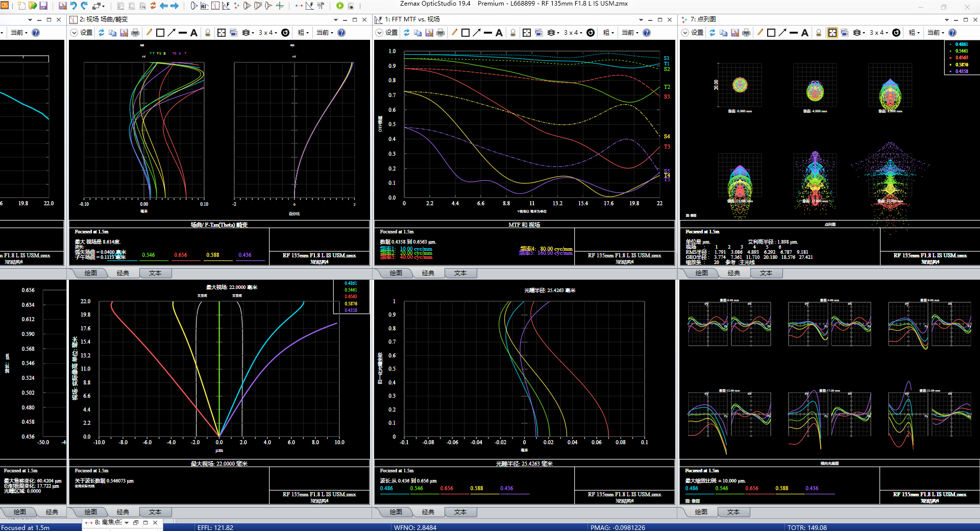
Task: Toggle overlay window icon in FFT MTF toolbar
Action: 539,32
